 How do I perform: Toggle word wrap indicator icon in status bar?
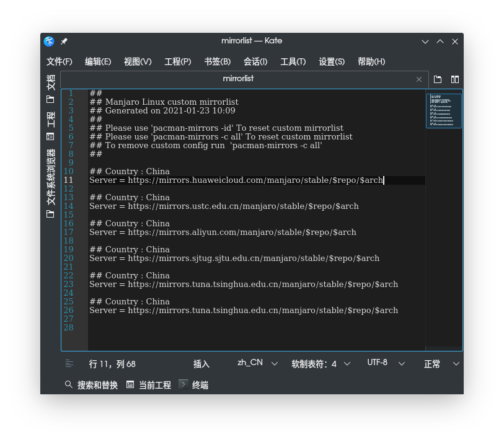pyautogui.click(x=69, y=364)
